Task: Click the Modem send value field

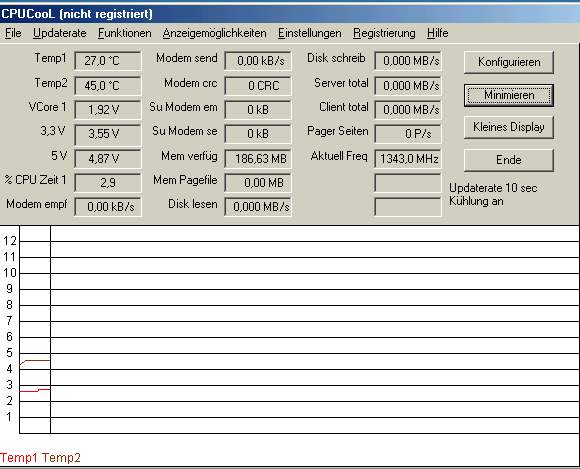Action: coord(258,61)
